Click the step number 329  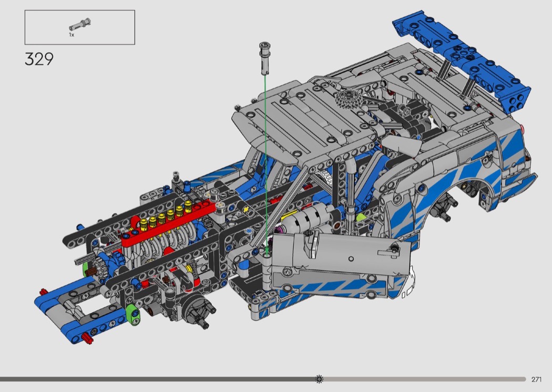pyautogui.click(x=39, y=59)
